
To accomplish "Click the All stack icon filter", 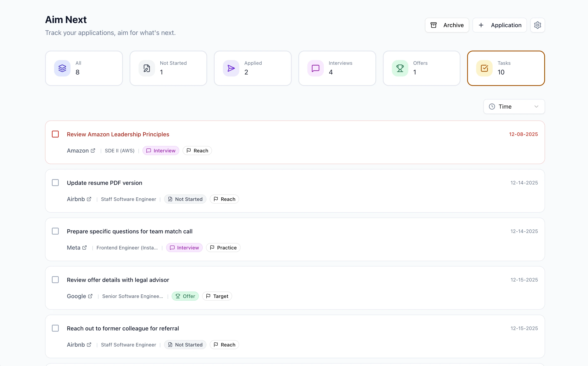I will pos(62,68).
